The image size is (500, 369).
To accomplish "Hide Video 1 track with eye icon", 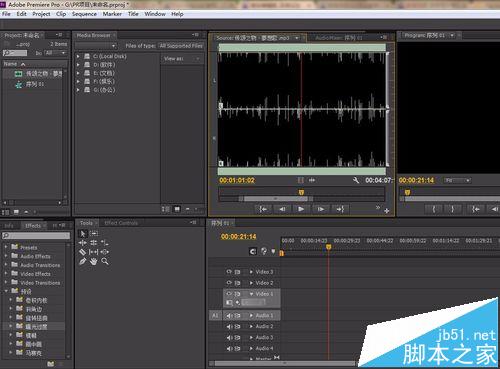I will (229, 294).
